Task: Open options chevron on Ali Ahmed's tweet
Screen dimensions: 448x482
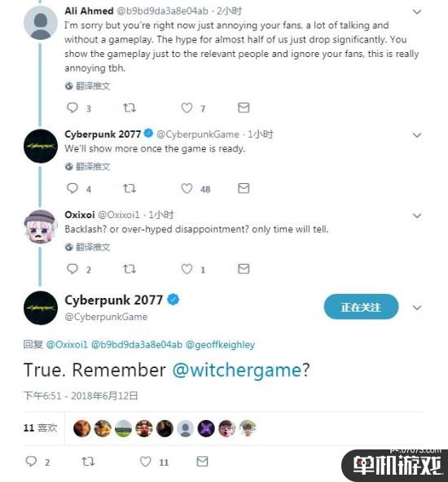Action: [417, 11]
